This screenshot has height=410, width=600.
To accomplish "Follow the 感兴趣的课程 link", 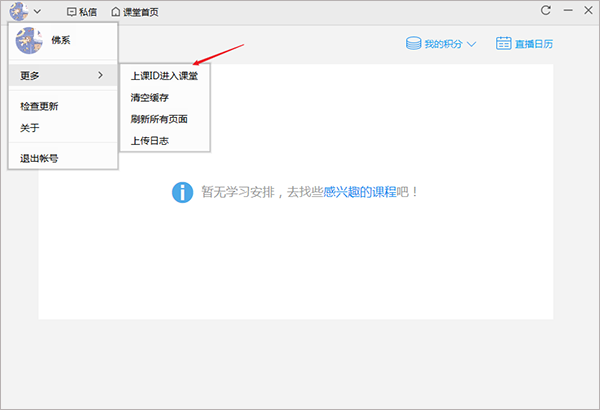I will pyautogui.click(x=360, y=192).
